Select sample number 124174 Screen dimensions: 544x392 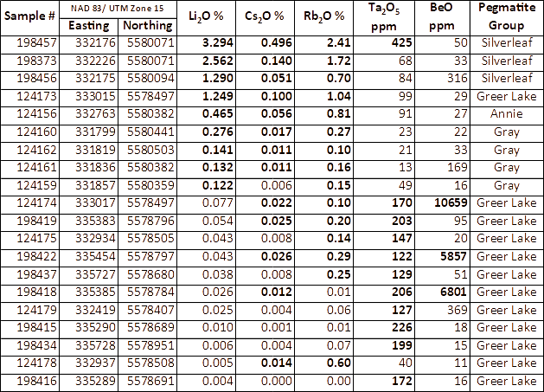click(36, 202)
